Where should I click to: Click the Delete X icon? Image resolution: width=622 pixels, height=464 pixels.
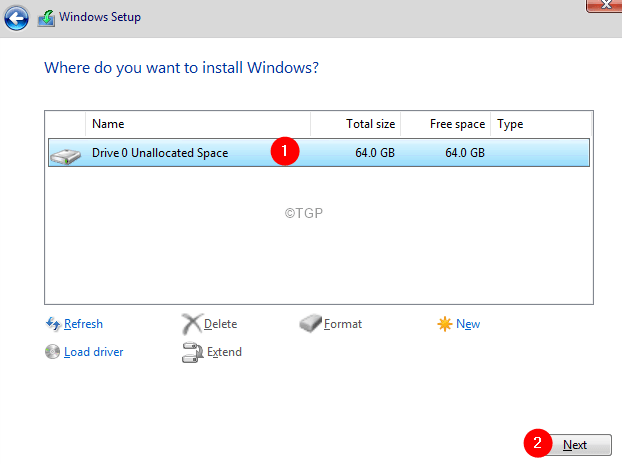[x=191, y=324]
